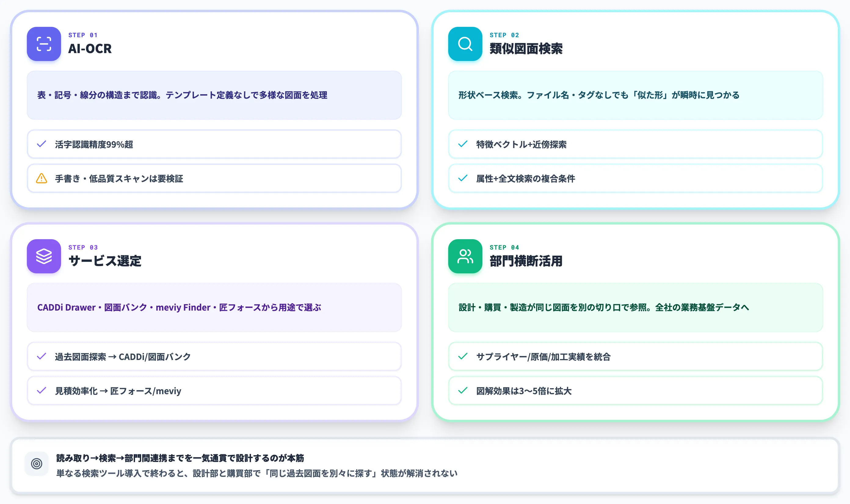Click the description starting CADDi Drawer・図面バンク
The image size is (850, 504).
pyautogui.click(x=179, y=307)
